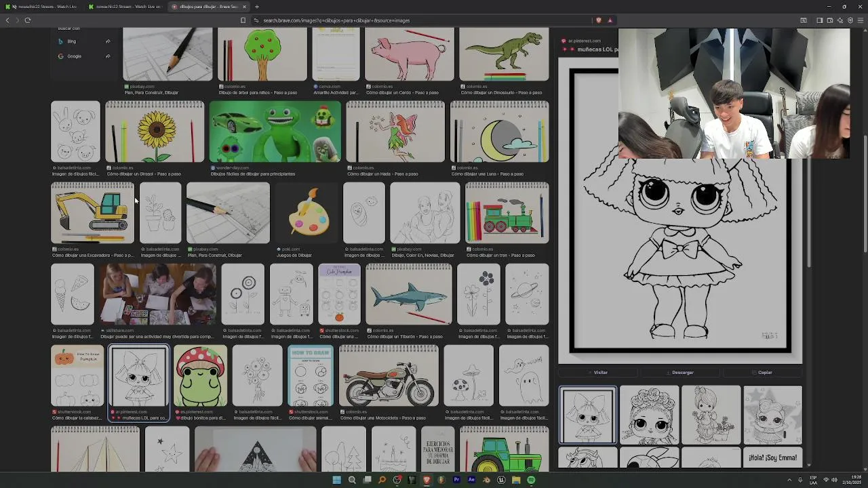Viewport: 868px width, 488px height.
Task: Open Blender from the taskbar
Action: tap(486, 480)
